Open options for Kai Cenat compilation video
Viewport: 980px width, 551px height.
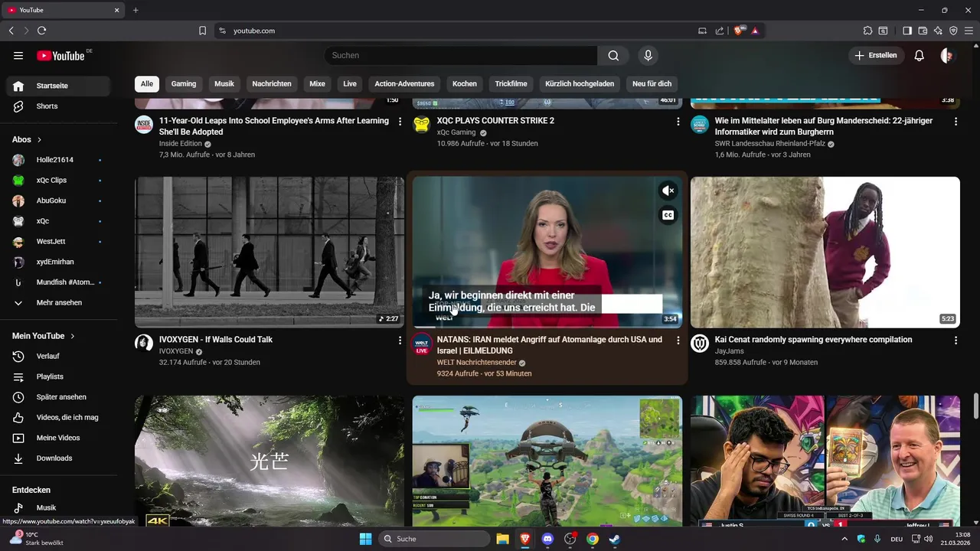coord(955,340)
